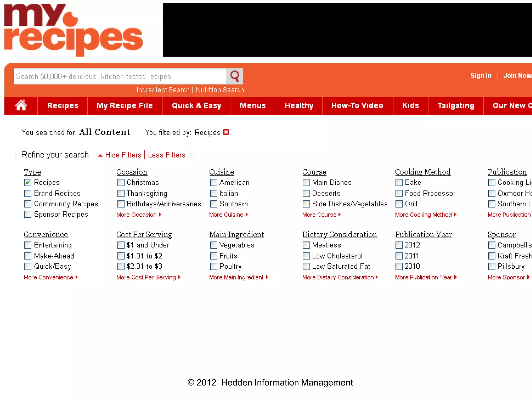The width and height of the screenshot is (532, 399).
Task: Open the Healthy navigation tab
Action: [x=299, y=105]
